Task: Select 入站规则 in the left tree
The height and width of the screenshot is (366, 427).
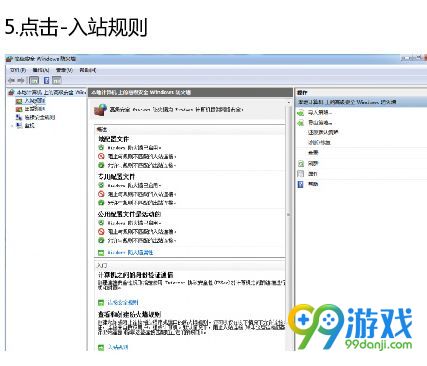Action: click(x=35, y=100)
